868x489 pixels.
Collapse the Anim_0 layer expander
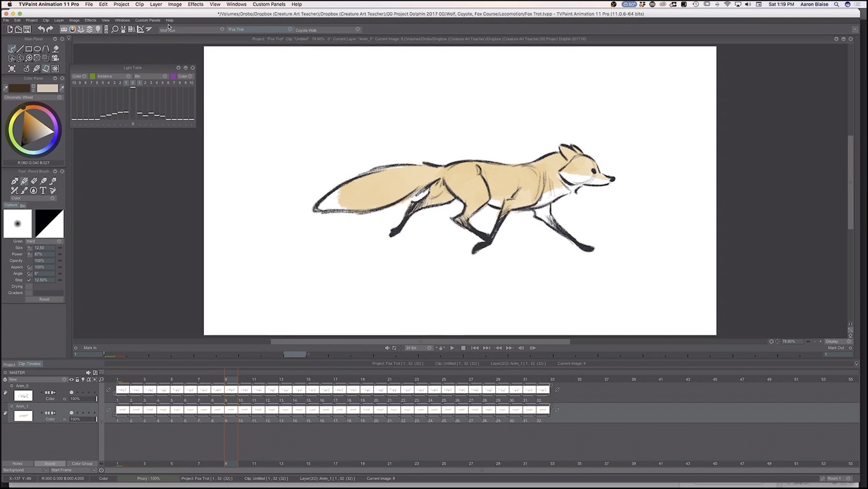pyautogui.click(x=11, y=386)
